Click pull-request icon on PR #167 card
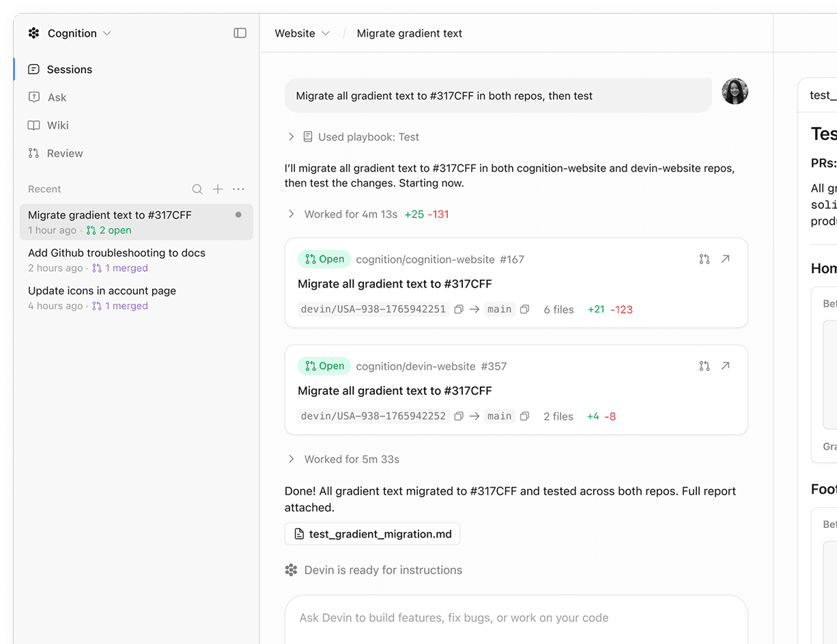Viewport: 837px width, 644px height. 705,259
